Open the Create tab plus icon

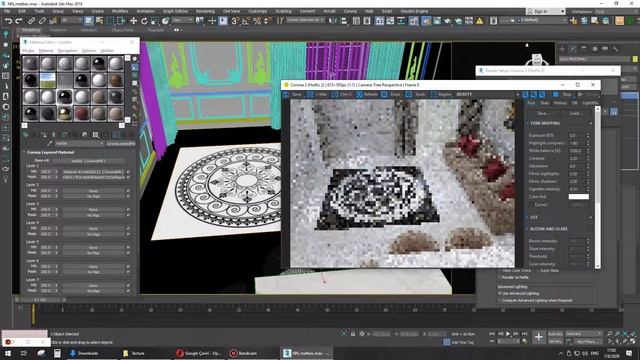[x=562, y=49]
